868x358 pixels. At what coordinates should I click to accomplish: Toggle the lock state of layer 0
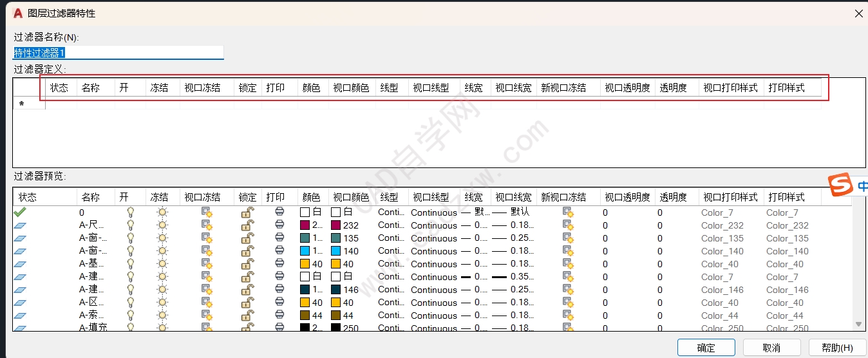tap(247, 212)
